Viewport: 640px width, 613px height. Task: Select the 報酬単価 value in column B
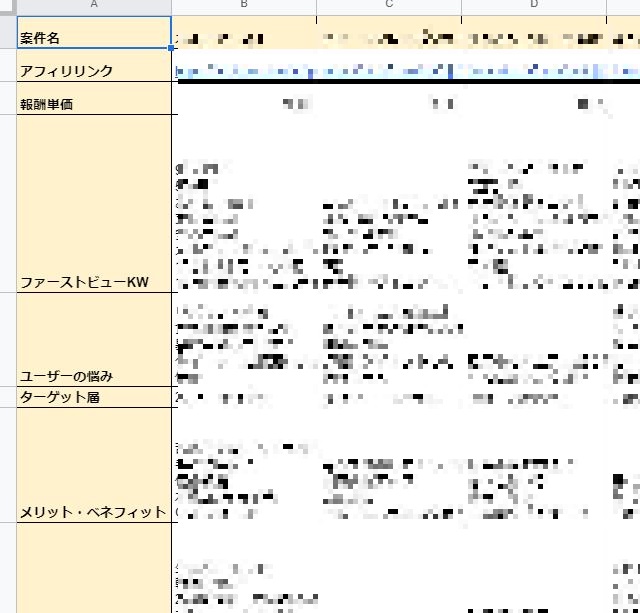pos(296,103)
